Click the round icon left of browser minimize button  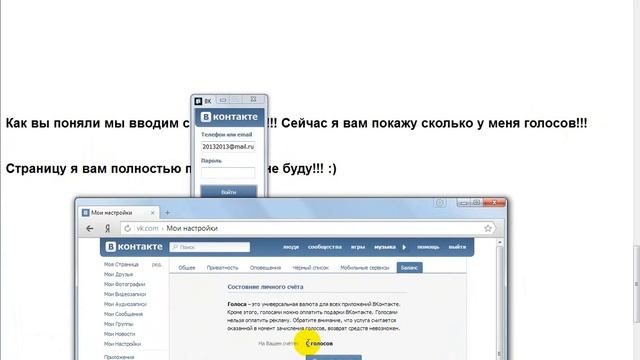[x=440, y=202]
